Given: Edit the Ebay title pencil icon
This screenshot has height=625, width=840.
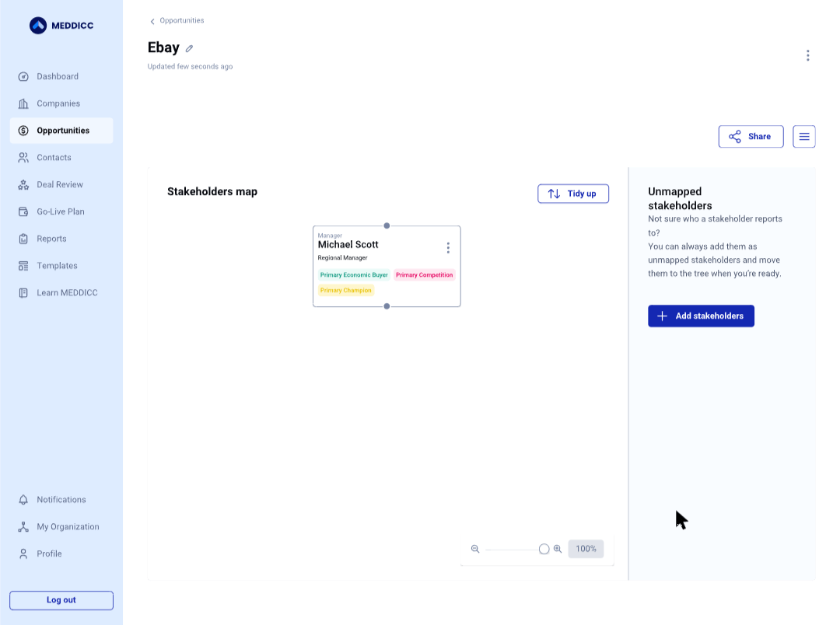Looking at the screenshot, I should [x=189, y=49].
